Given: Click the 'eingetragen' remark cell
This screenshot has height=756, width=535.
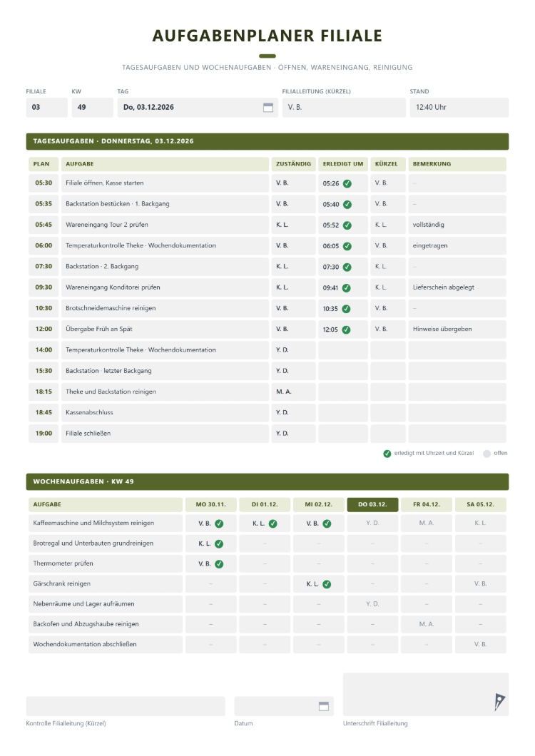Looking at the screenshot, I should pos(457,245).
